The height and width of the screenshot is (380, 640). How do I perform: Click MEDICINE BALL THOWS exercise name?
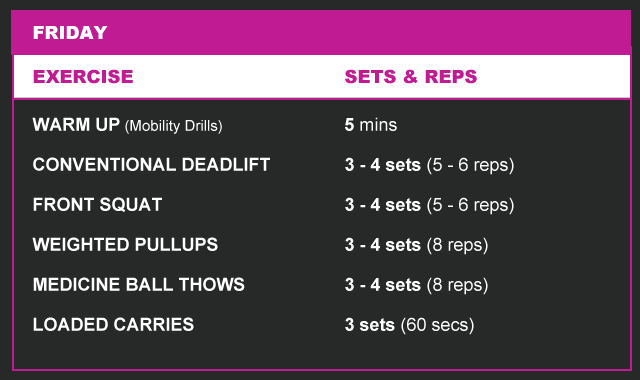[x=138, y=285]
